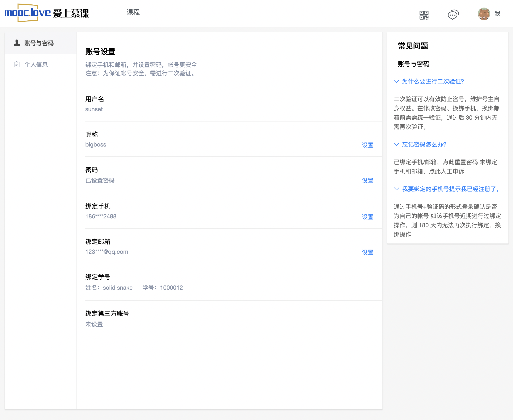Collapse the 为什么要进行二次验证 chevron
This screenshot has height=420, width=513.
coord(396,81)
